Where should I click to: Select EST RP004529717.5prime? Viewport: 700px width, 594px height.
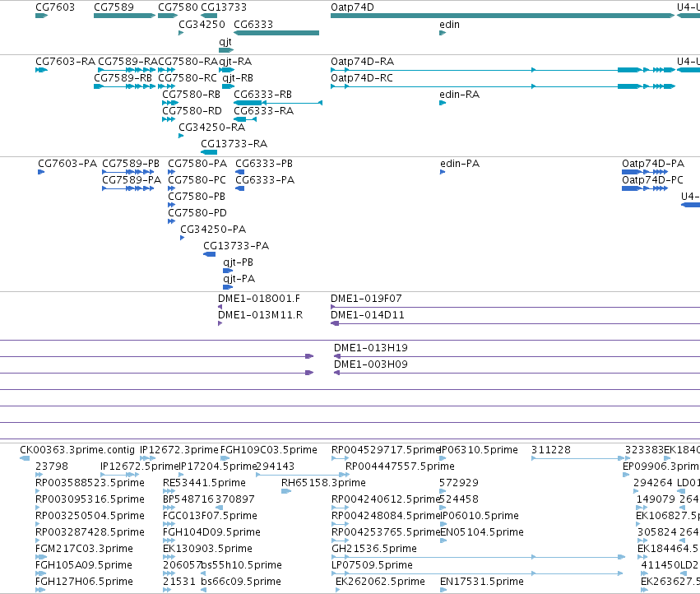point(386,450)
